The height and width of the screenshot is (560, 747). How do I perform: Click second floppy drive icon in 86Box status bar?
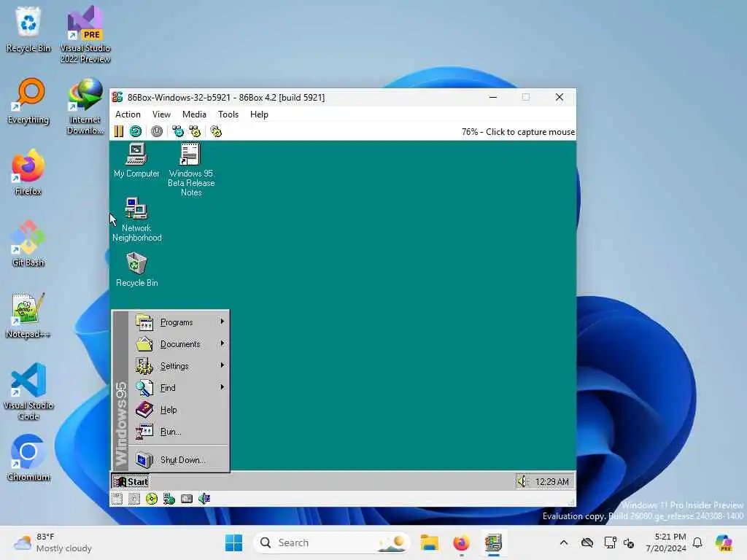tap(134, 499)
